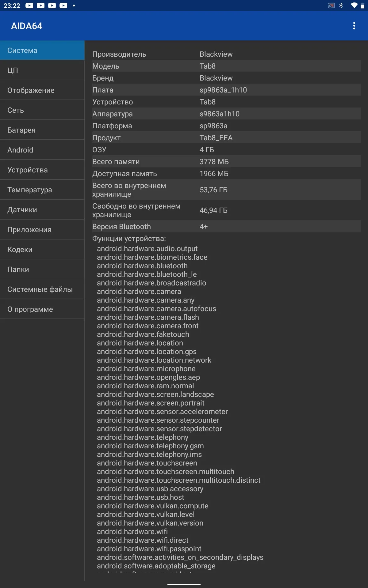368x588 pixels.
Task: Select the Android sidebar item
Action: (x=42, y=150)
